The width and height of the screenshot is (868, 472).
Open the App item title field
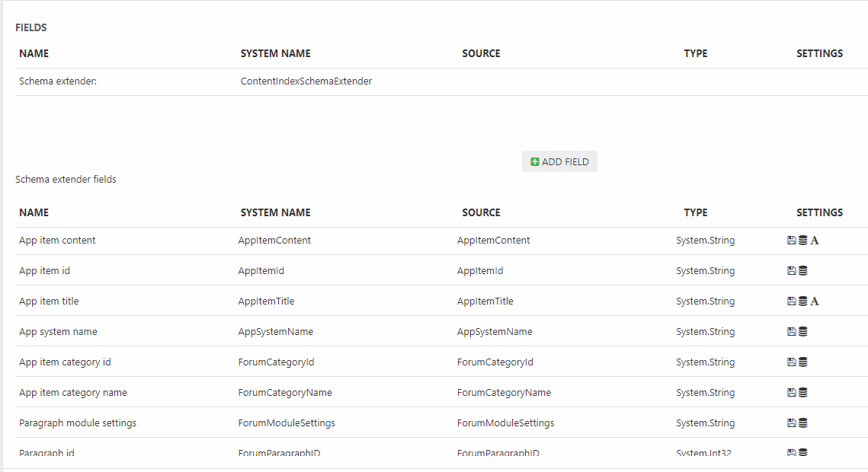tap(49, 301)
